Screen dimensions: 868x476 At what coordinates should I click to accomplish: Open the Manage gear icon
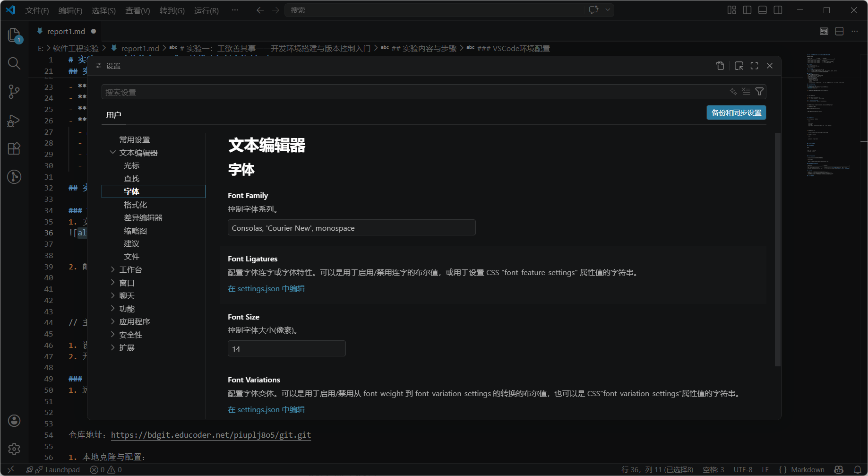[14, 449]
